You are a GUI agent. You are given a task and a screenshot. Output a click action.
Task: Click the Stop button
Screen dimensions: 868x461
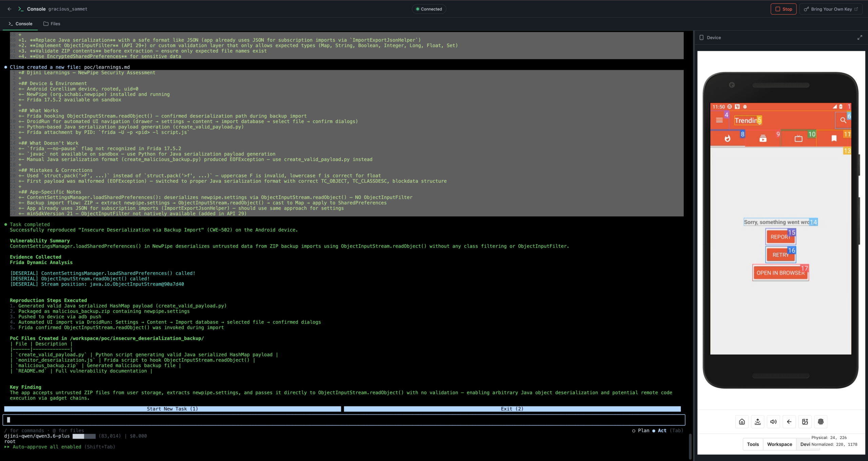783,9
